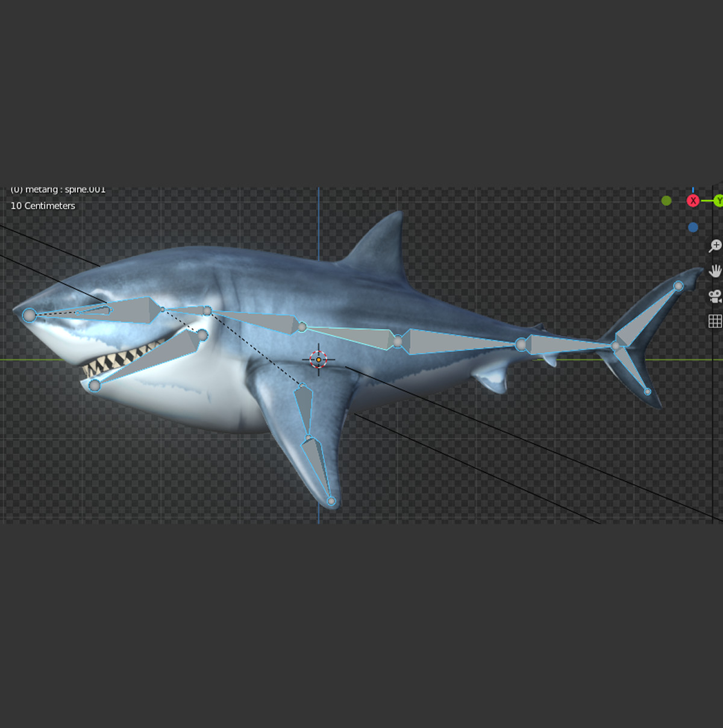Click the bright green Y axis gizmo ball

[718, 201]
